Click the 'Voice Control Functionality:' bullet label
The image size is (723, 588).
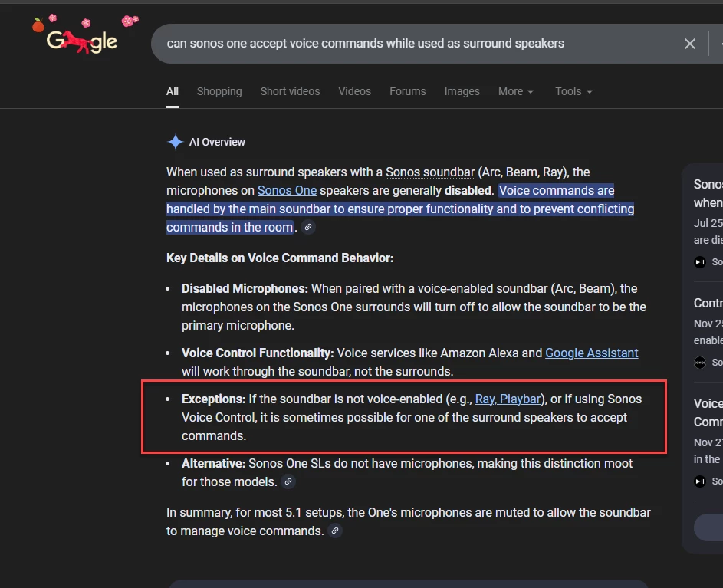pyautogui.click(x=258, y=353)
